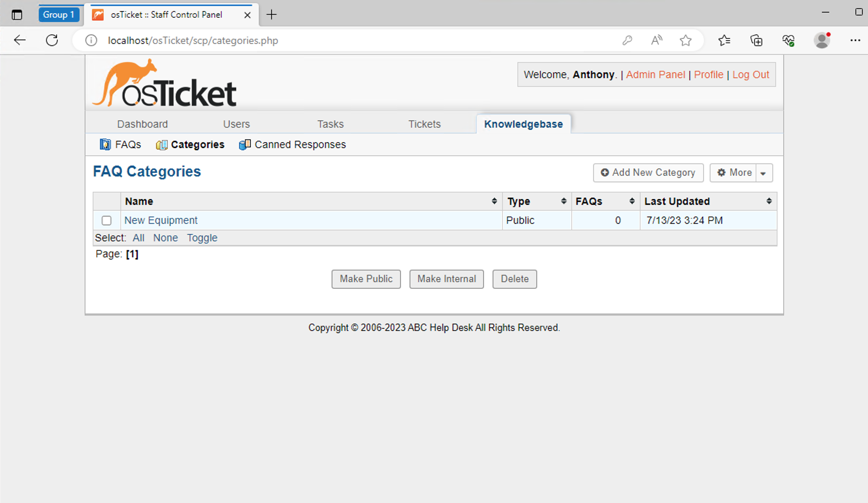Open Canned Responses using its icon

coord(245,144)
